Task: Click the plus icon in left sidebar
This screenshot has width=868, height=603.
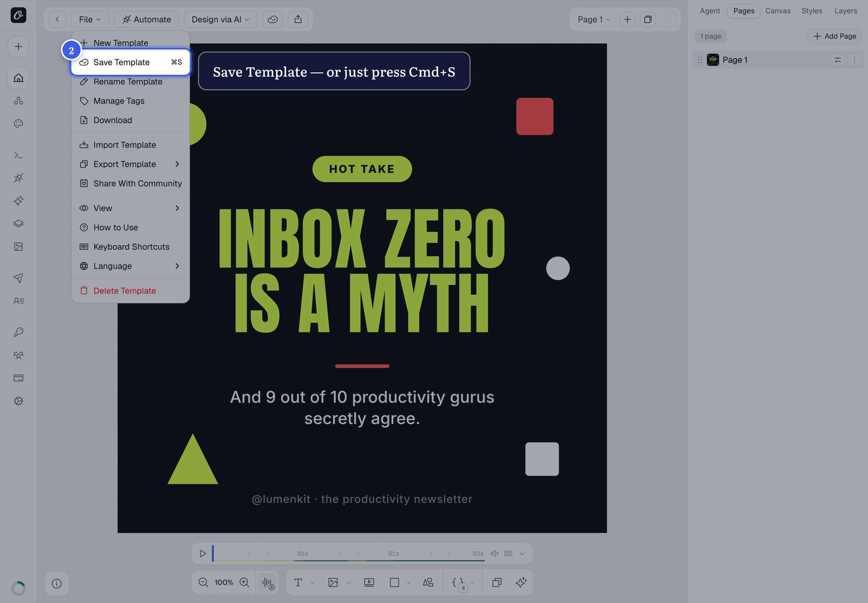Action: (18, 47)
